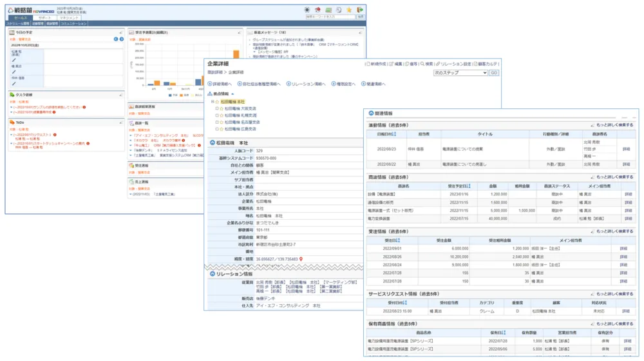Sort 活動情報 table by 日報日付 arrows

tap(394, 134)
